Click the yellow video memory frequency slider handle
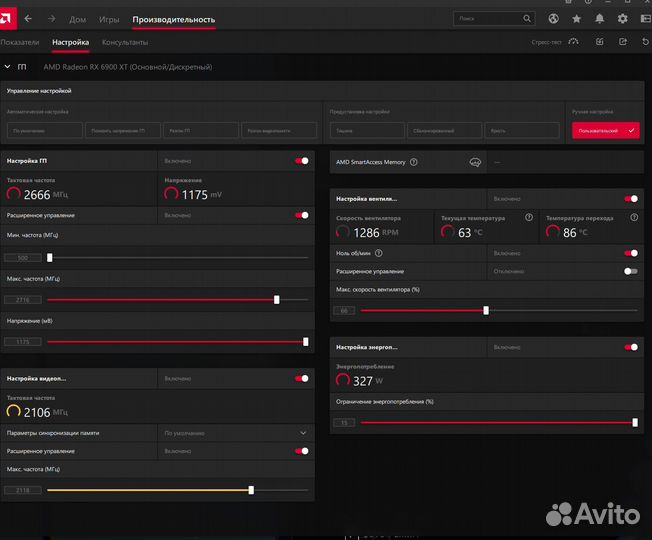This screenshot has width=652, height=540. (x=251, y=490)
